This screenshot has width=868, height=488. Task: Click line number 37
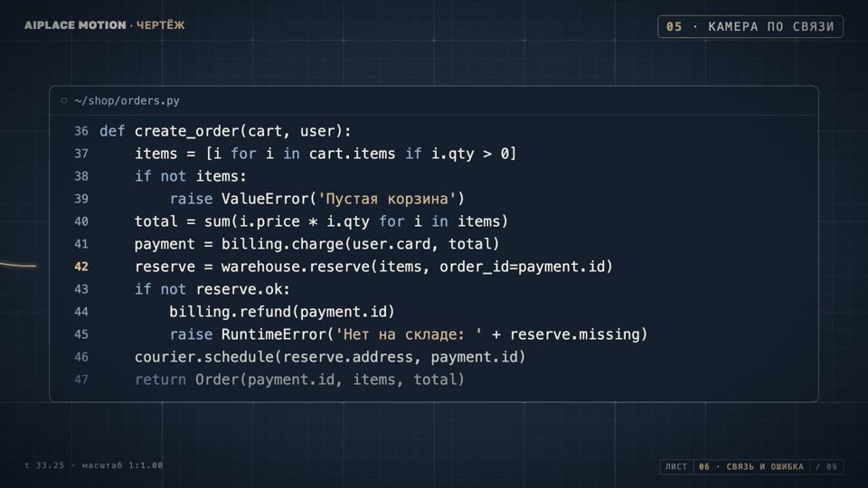tap(81, 154)
